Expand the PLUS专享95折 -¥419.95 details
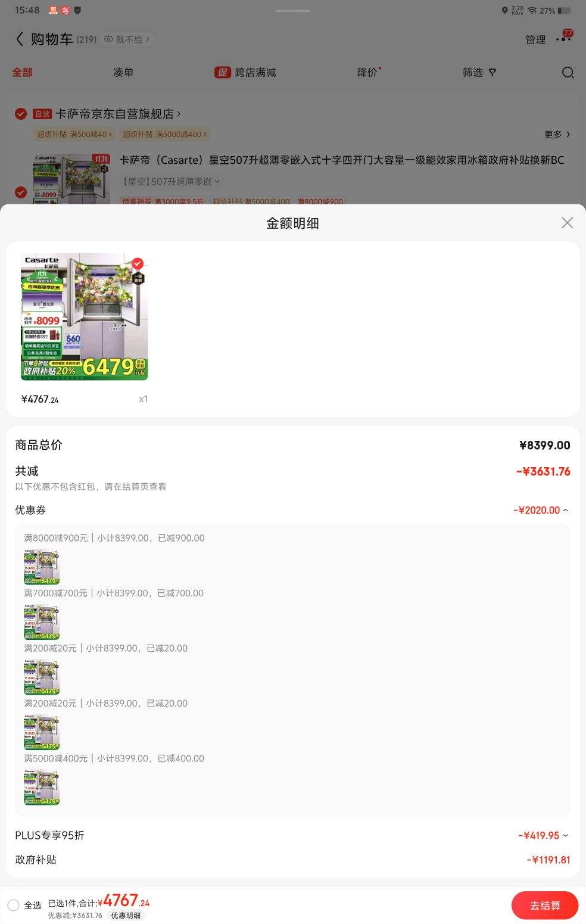Image resolution: width=586 pixels, height=924 pixels. pos(543,836)
